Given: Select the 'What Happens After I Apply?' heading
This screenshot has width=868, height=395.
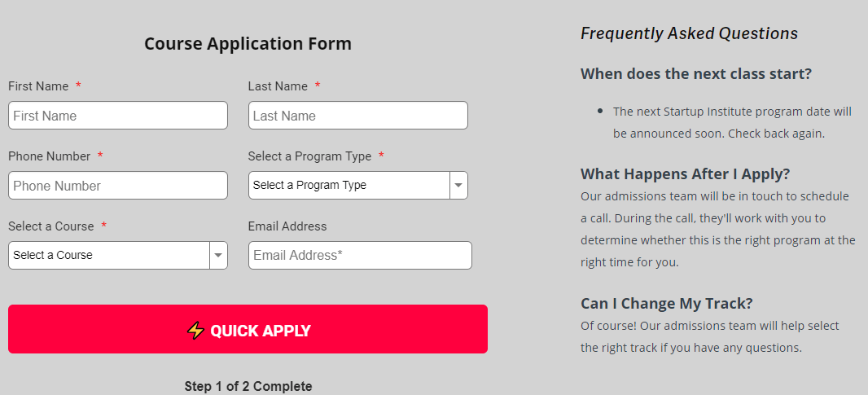Looking at the screenshot, I should pyautogui.click(x=686, y=174).
